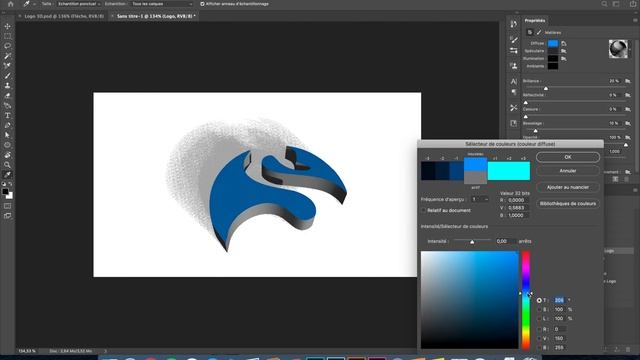Select the Path Selection arrow tool

pyautogui.click(x=7, y=135)
